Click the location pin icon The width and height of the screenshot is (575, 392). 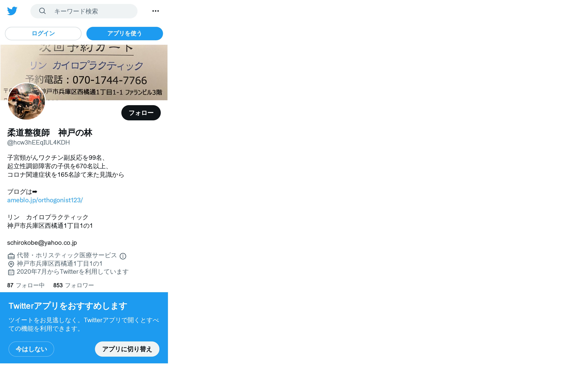pyautogui.click(x=11, y=264)
